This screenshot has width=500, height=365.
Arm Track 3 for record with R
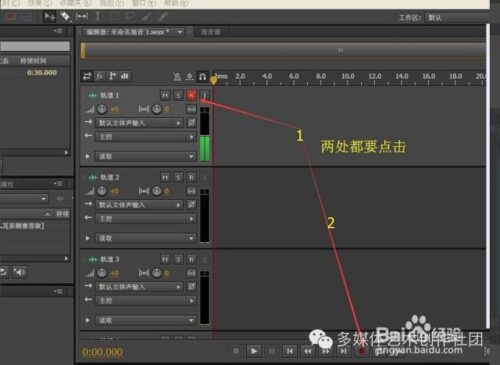click(191, 259)
